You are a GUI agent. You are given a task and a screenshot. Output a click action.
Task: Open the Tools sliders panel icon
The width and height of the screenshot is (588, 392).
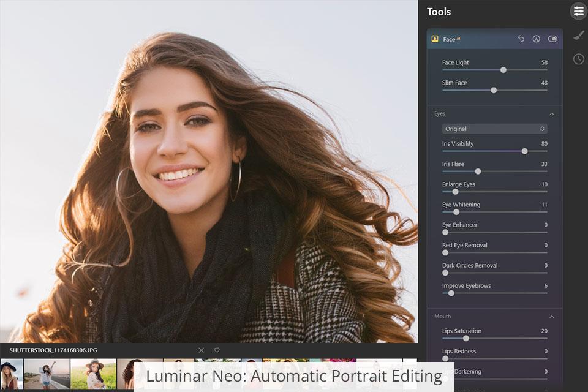tap(579, 11)
